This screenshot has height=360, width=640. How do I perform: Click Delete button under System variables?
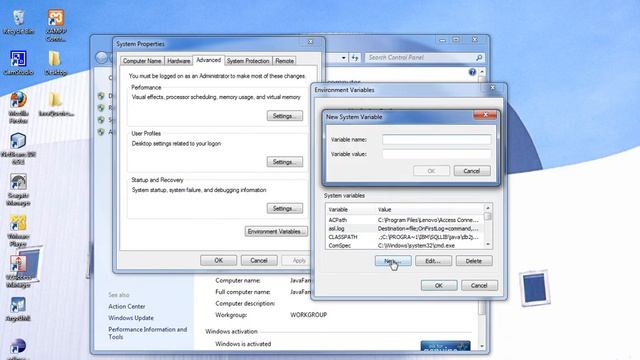[474, 261]
